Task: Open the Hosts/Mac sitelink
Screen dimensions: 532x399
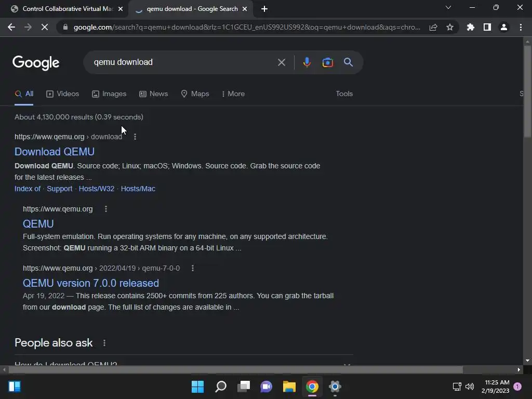Action: point(138,189)
